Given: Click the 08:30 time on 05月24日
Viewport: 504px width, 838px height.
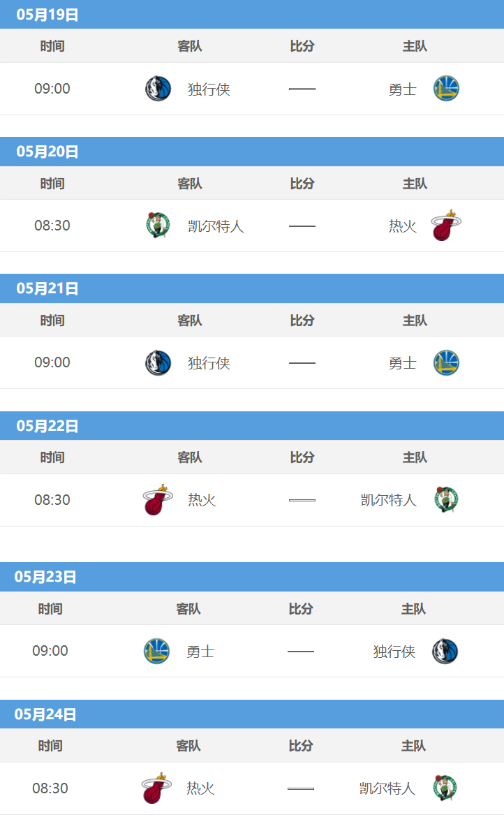Looking at the screenshot, I should (50, 788).
